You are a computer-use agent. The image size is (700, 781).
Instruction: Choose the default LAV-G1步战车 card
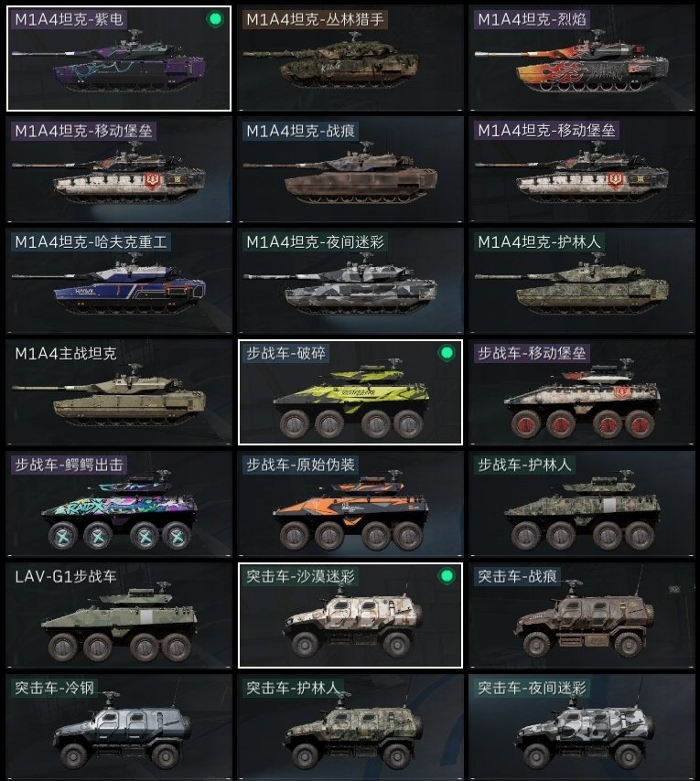[119, 615]
